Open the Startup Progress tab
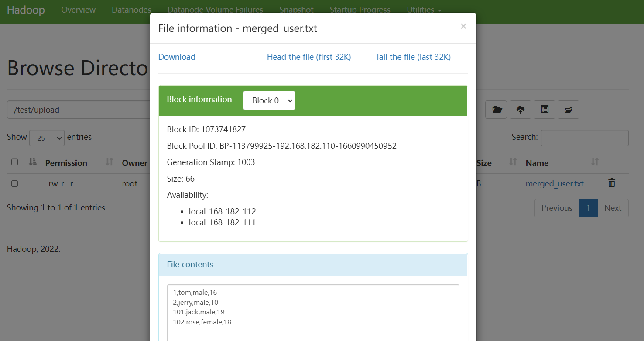Screen dimensions: 644x341 [x=360, y=10]
